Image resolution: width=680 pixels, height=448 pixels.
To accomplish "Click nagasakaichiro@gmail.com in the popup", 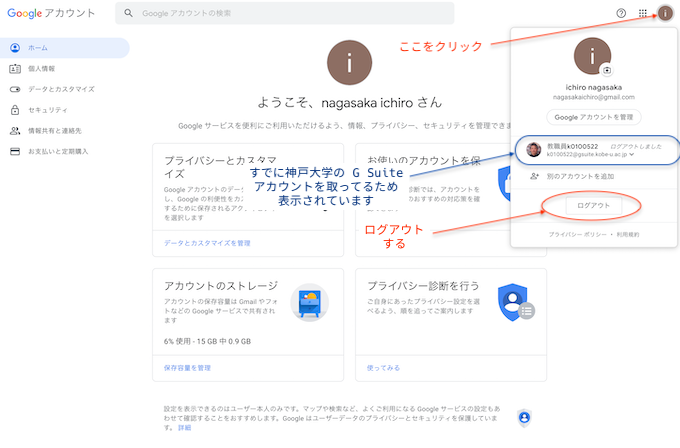I will [594, 98].
